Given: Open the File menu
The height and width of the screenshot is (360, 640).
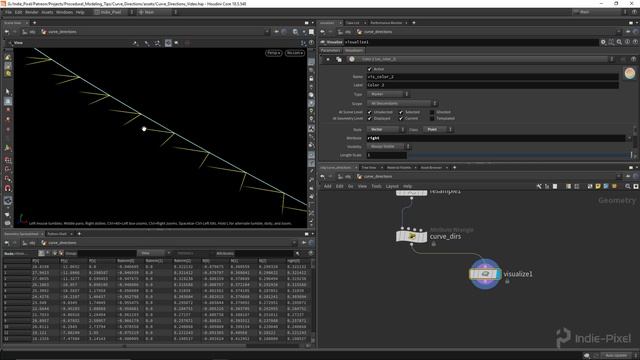Looking at the screenshot, I should coord(8,12).
